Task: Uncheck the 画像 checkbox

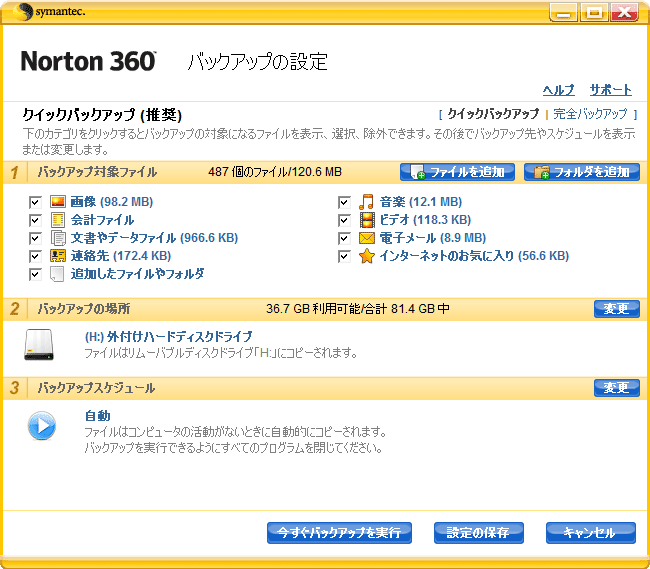Action: coord(35,202)
